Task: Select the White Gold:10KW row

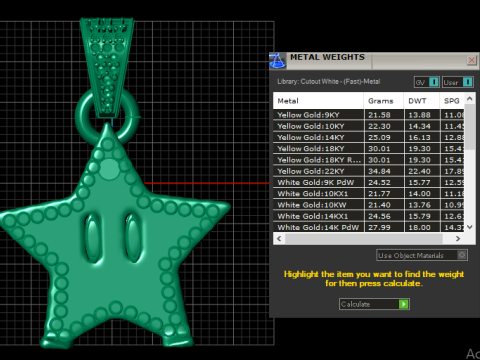Action: pyautogui.click(x=369, y=205)
